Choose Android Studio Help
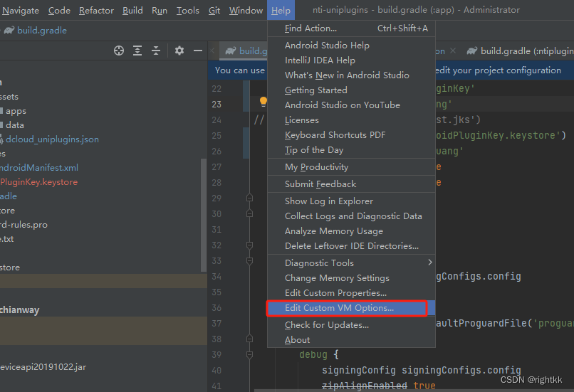 (x=351, y=46)
